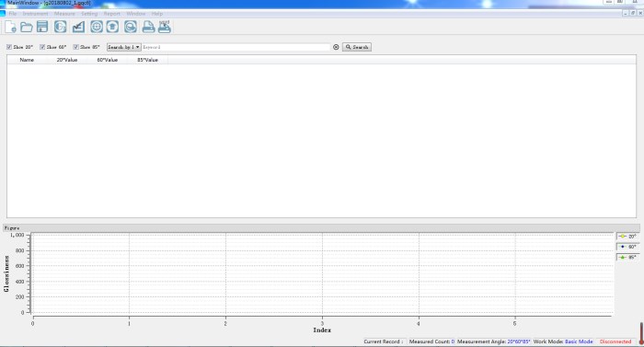Uncheck the Show 60° checkbox
Screen dimensions: 644x347
tap(42, 47)
